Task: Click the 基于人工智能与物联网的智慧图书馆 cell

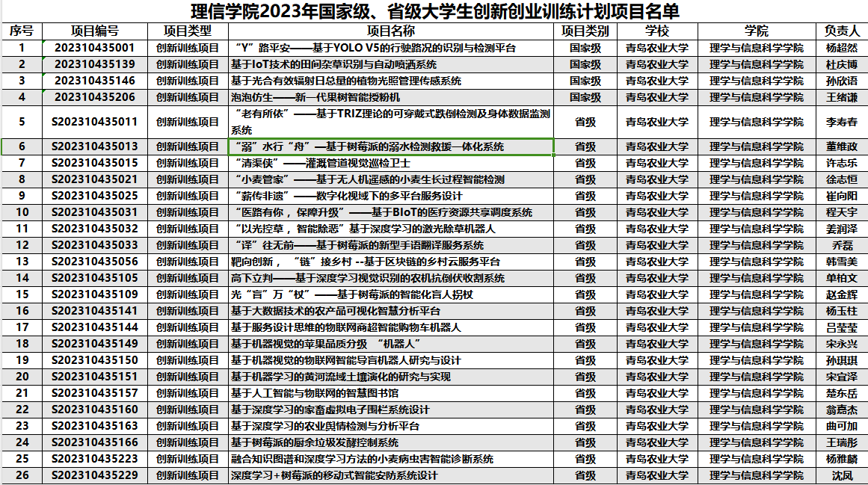Action: [315, 393]
